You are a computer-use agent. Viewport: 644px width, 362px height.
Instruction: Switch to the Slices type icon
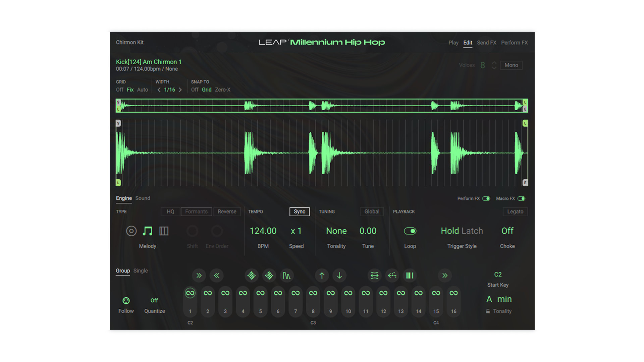[164, 231]
